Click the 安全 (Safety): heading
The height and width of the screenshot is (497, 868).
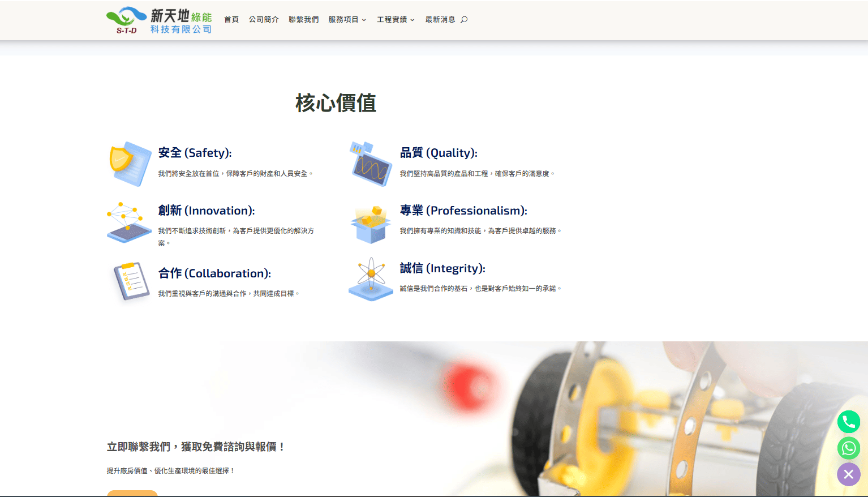pos(195,153)
